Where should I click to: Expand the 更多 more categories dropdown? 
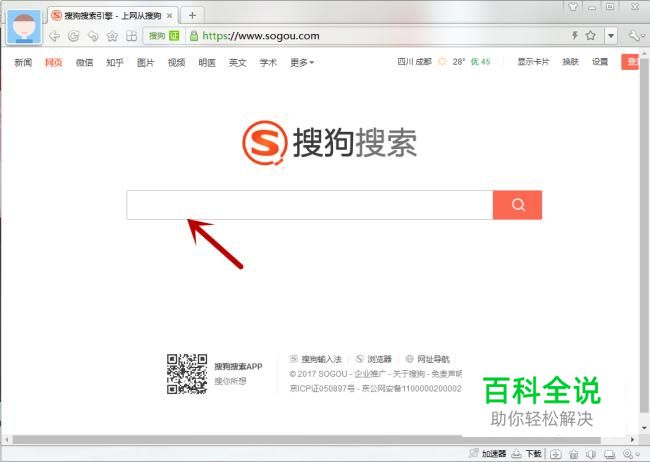click(302, 63)
